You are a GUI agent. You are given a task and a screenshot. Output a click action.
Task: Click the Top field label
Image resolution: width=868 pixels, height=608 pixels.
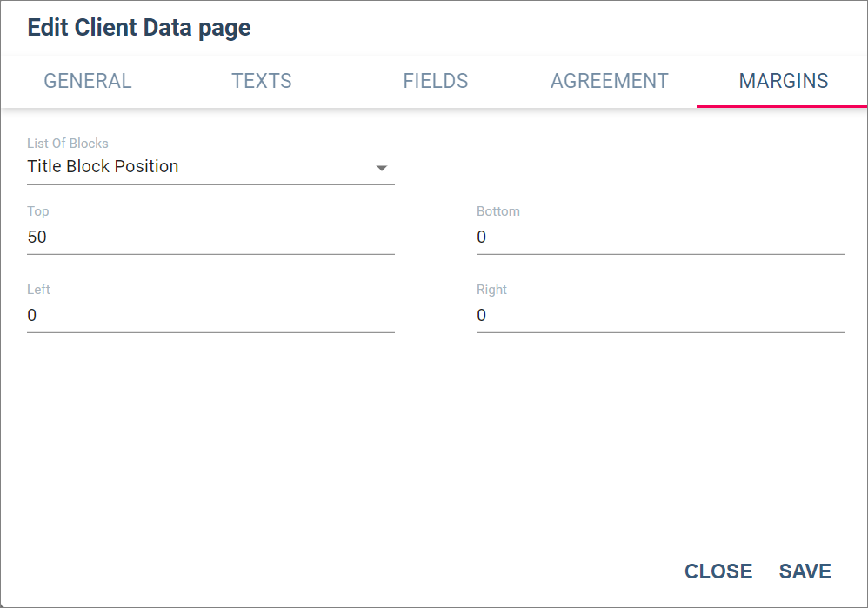click(x=38, y=211)
